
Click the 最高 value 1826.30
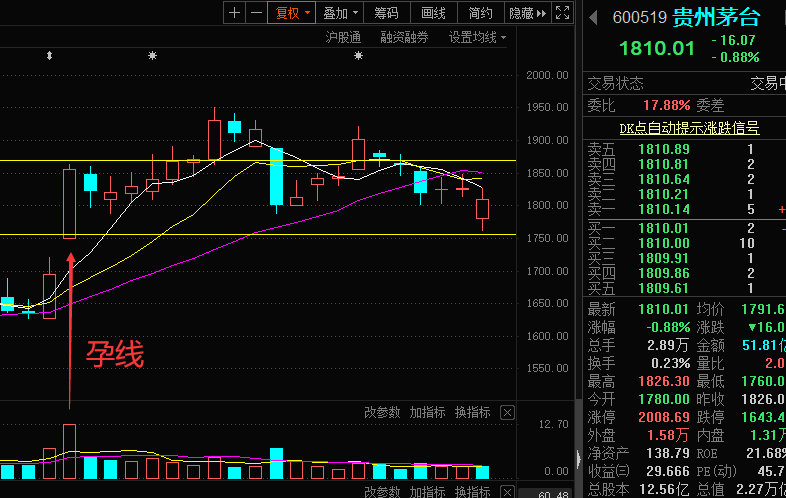pos(664,382)
